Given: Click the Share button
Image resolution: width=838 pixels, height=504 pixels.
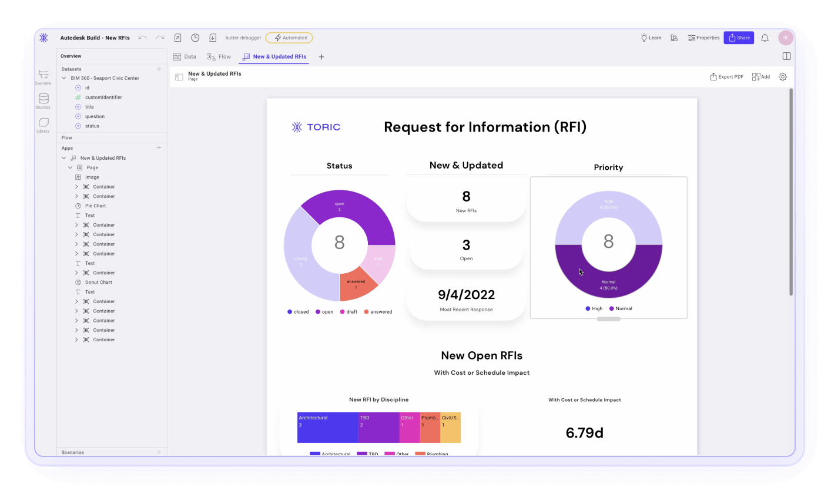Looking at the screenshot, I should coord(739,37).
